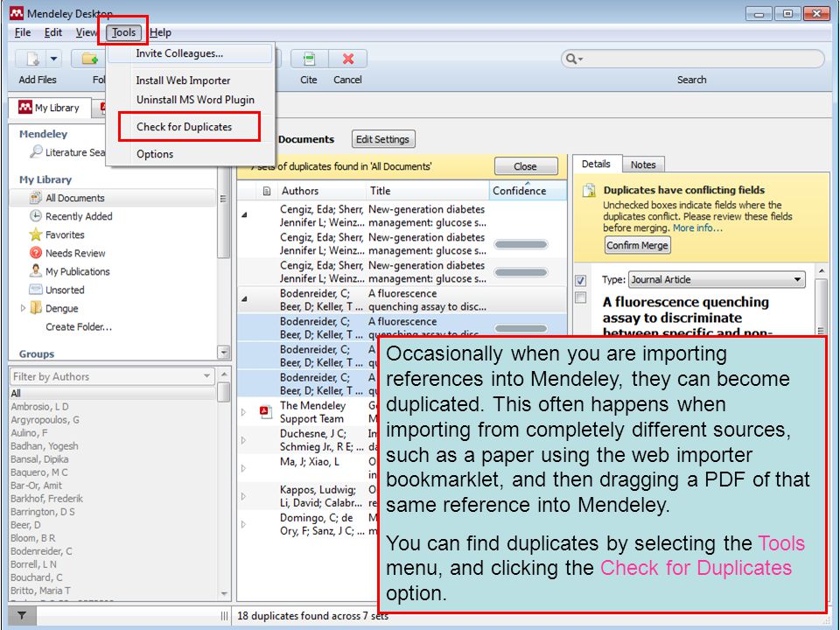The height and width of the screenshot is (630, 840).
Task: Select author Bodenreider, C in filter
Action: click(41, 551)
